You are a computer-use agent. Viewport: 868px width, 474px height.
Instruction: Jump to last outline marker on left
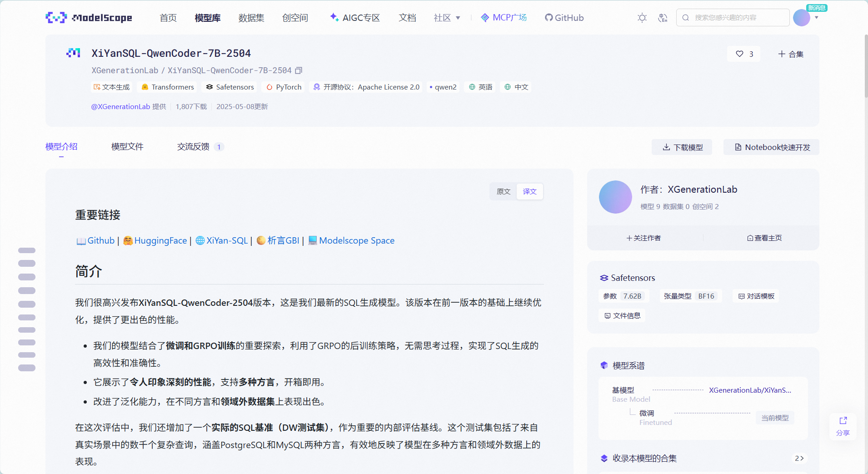tap(27, 368)
